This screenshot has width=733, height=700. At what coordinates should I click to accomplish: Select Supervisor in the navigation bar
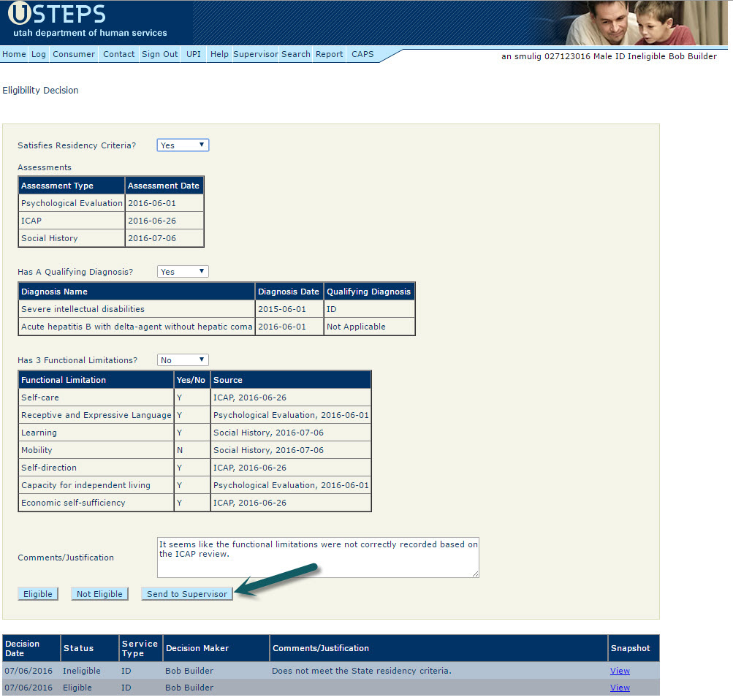pos(256,54)
